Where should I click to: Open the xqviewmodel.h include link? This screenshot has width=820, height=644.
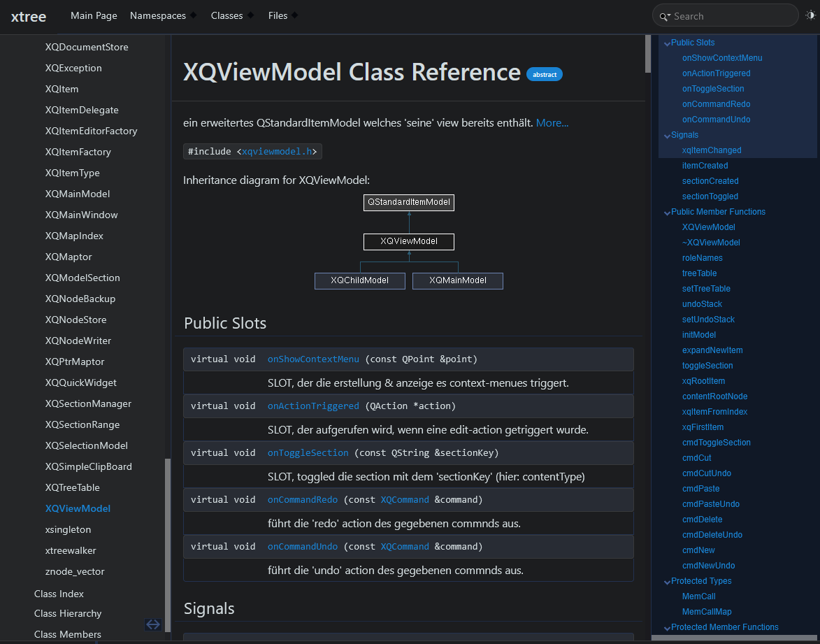pyautogui.click(x=278, y=151)
